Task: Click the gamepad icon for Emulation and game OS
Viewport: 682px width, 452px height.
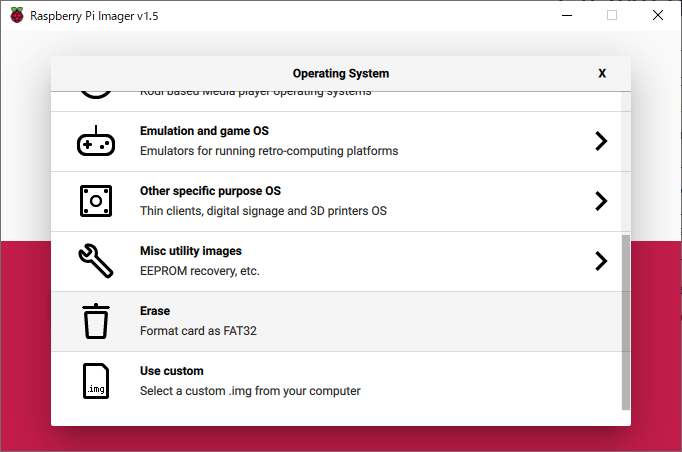Action: click(x=96, y=141)
